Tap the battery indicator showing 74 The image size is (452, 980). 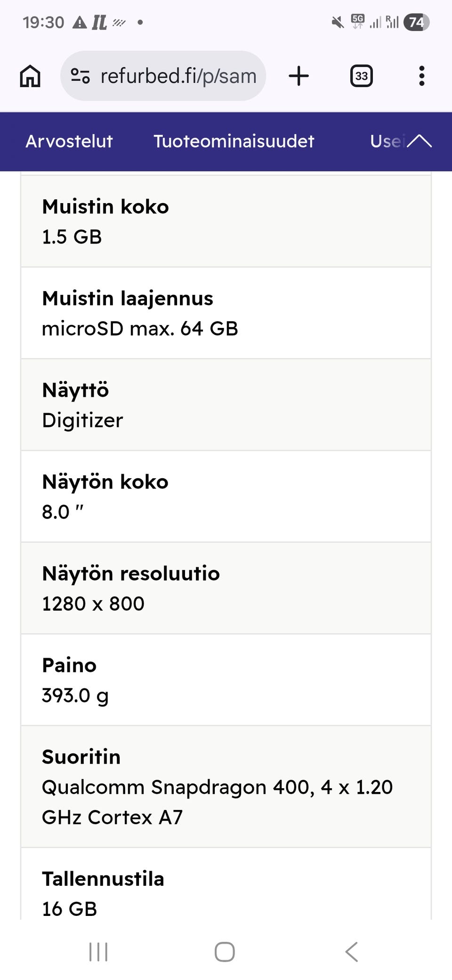click(x=416, y=22)
